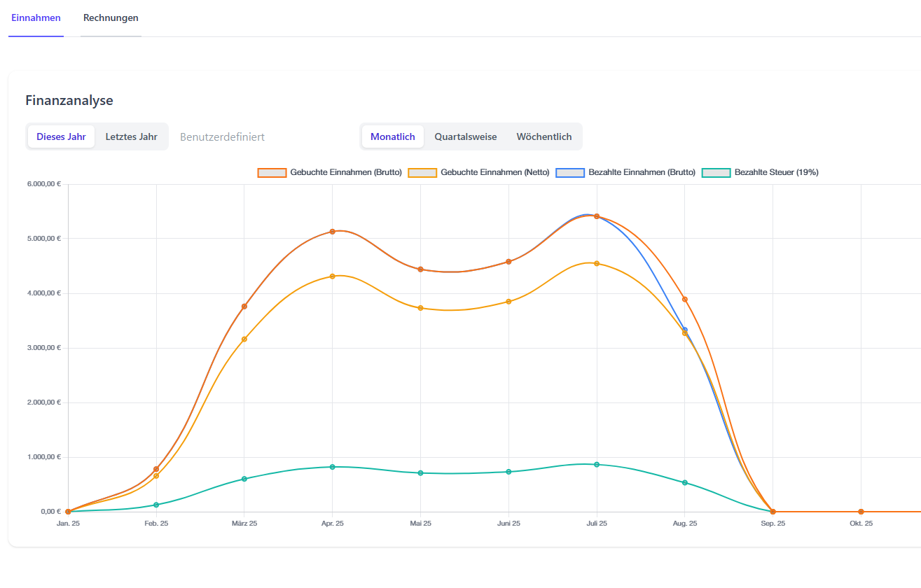The width and height of the screenshot is (921, 588).
Task: Activate the Letztes Jahr filter
Action: point(131,136)
